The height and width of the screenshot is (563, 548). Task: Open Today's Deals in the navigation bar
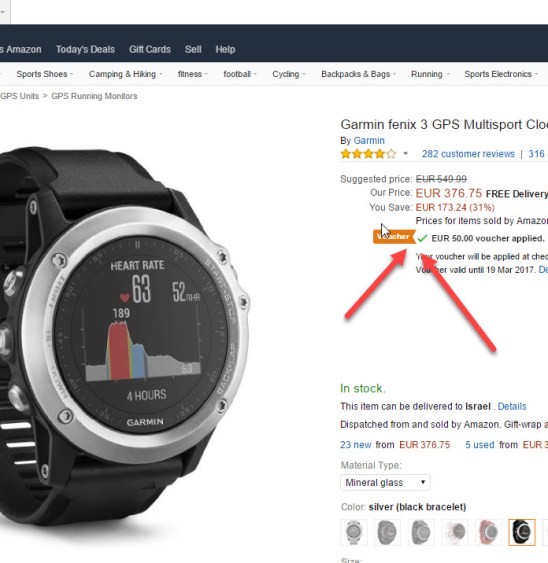(x=85, y=49)
